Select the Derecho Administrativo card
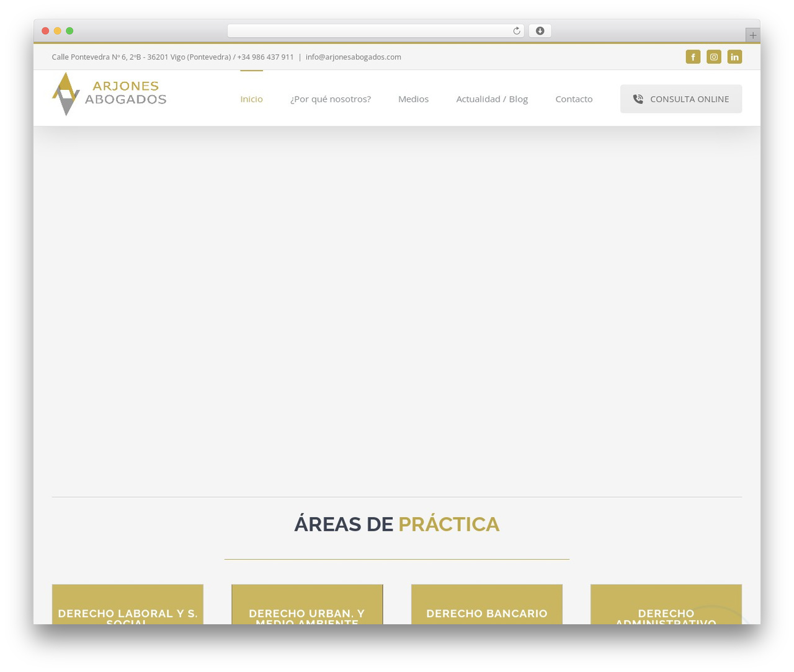This screenshot has height=672, width=794. click(666, 604)
